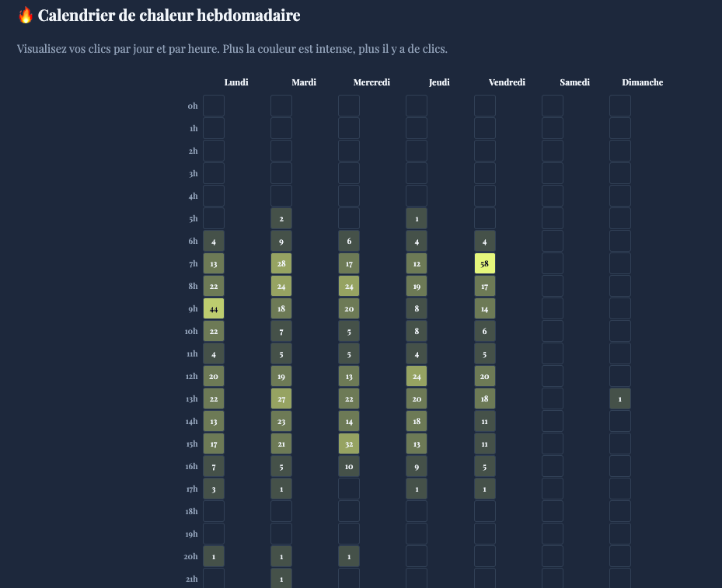Select the Mercredi 16h cell showing 10

(x=349, y=467)
